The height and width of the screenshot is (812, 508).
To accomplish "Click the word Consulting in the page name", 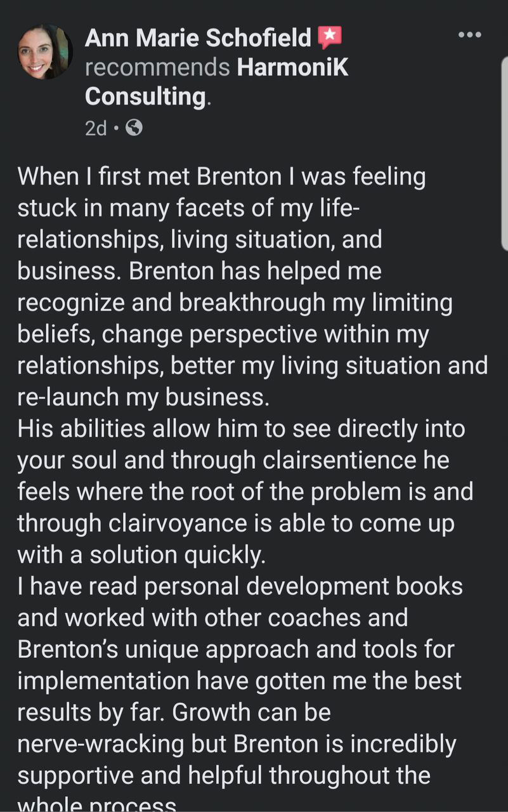I will 145,97.
